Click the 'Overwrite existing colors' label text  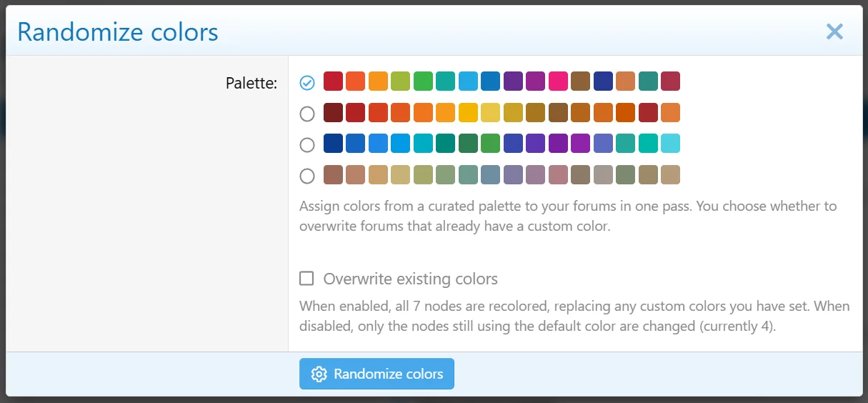(411, 279)
